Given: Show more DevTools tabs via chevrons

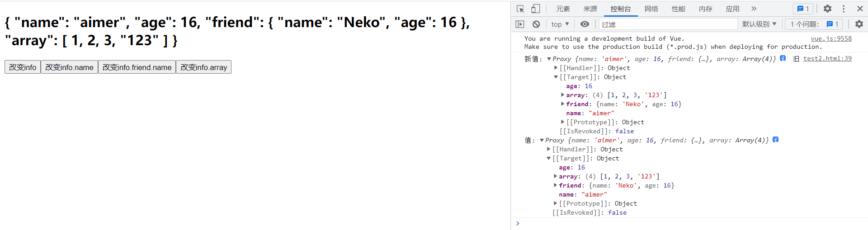Looking at the screenshot, I should coord(754,9).
